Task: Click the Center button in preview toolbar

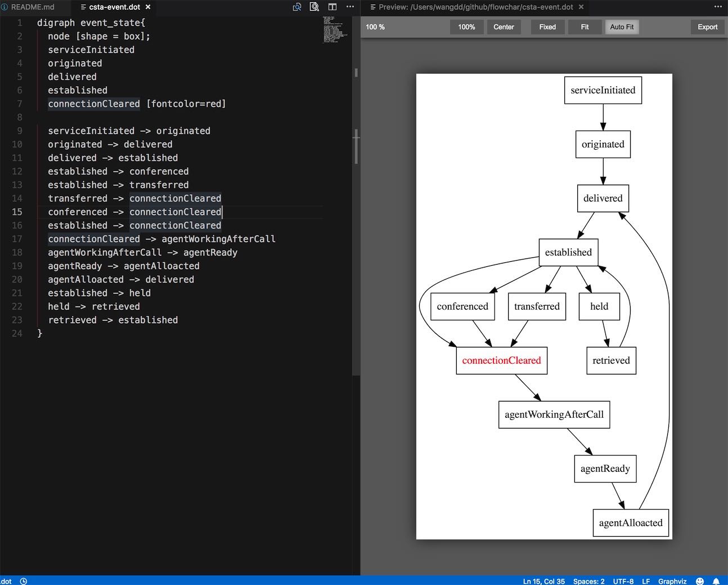Action: click(504, 27)
